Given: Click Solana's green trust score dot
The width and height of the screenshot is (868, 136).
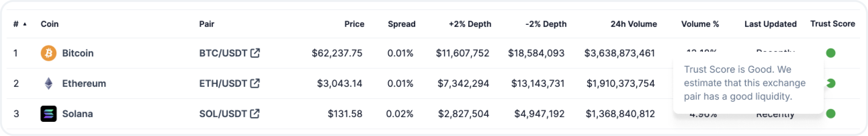Looking at the screenshot, I should tap(831, 114).
